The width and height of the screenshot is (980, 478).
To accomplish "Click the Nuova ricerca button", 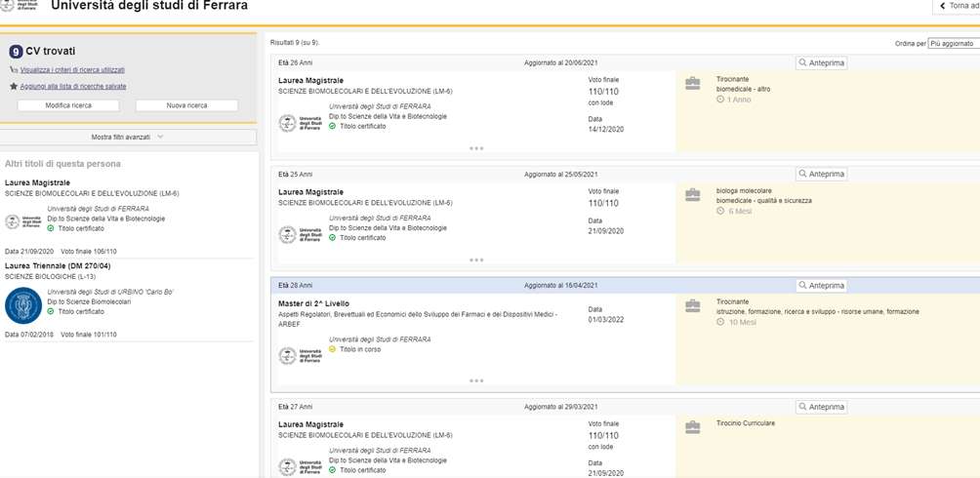I will 186,105.
